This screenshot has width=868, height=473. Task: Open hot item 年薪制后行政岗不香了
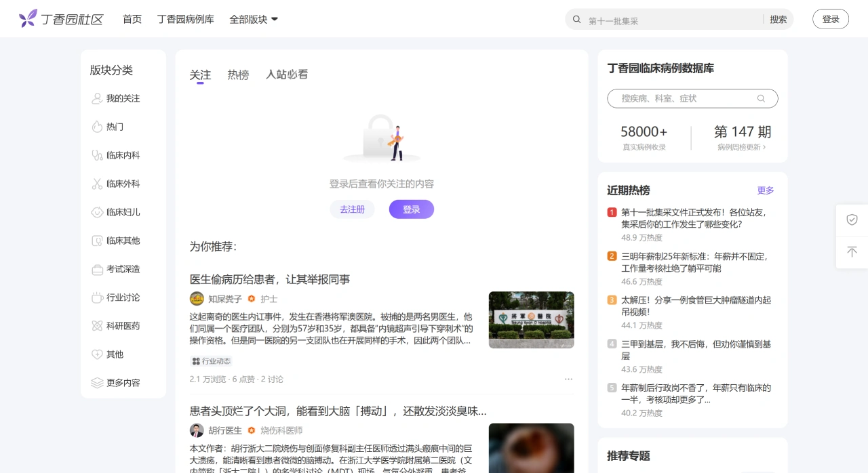coord(696,394)
